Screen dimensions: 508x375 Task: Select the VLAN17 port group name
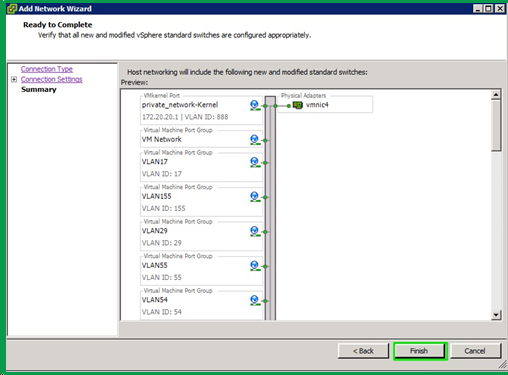point(155,162)
